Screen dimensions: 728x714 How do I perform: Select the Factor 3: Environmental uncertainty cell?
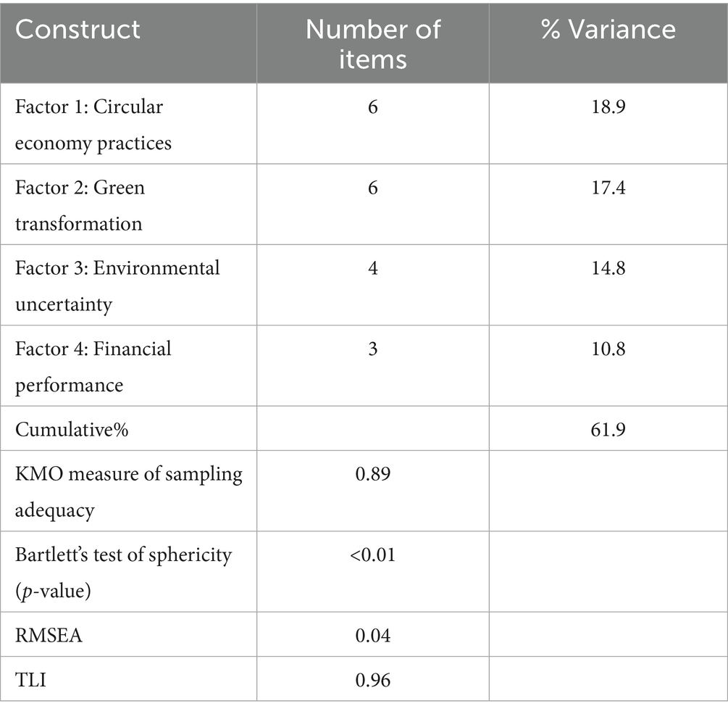117,286
